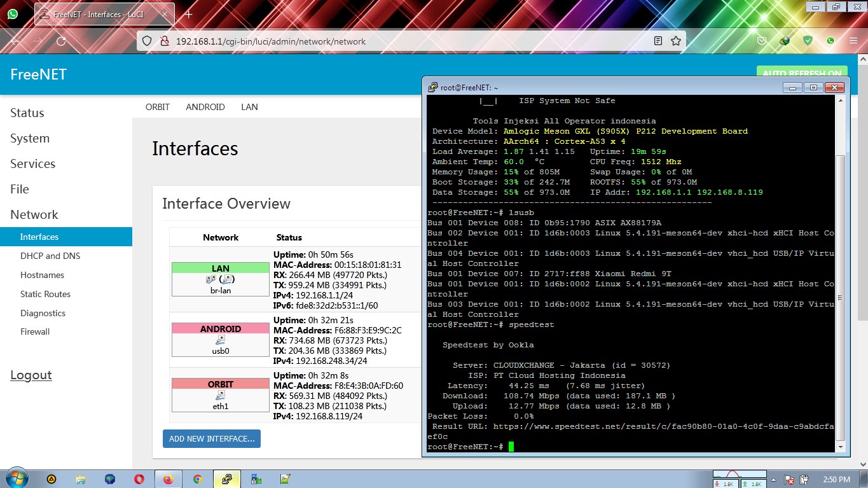Click the Network column header
The image size is (868, 488).
click(221, 237)
